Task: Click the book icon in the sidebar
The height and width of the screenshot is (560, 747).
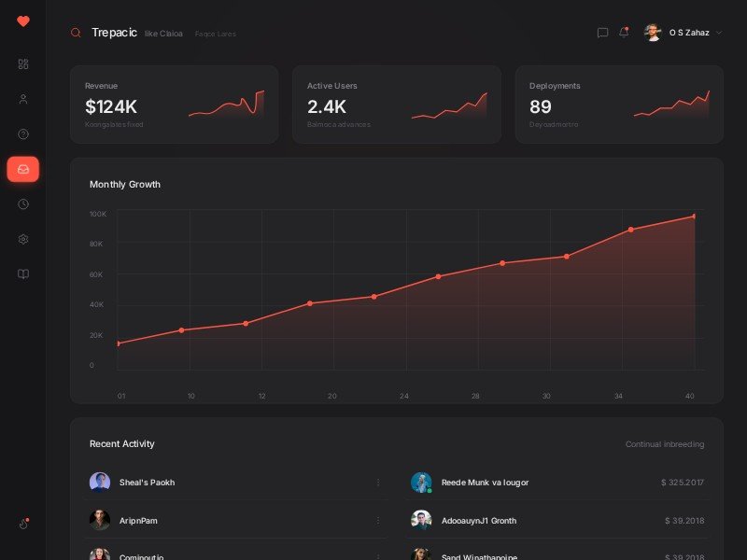Action: click(x=23, y=274)
